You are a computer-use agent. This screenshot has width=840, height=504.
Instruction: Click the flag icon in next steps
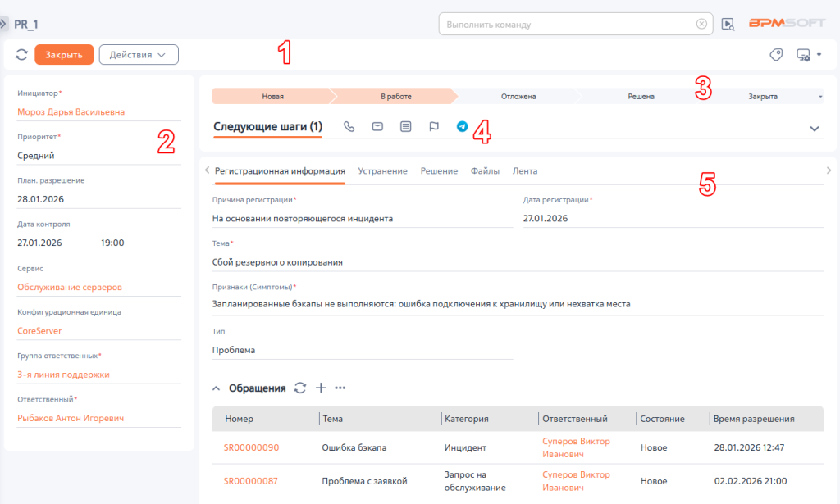tap(434, 127)
